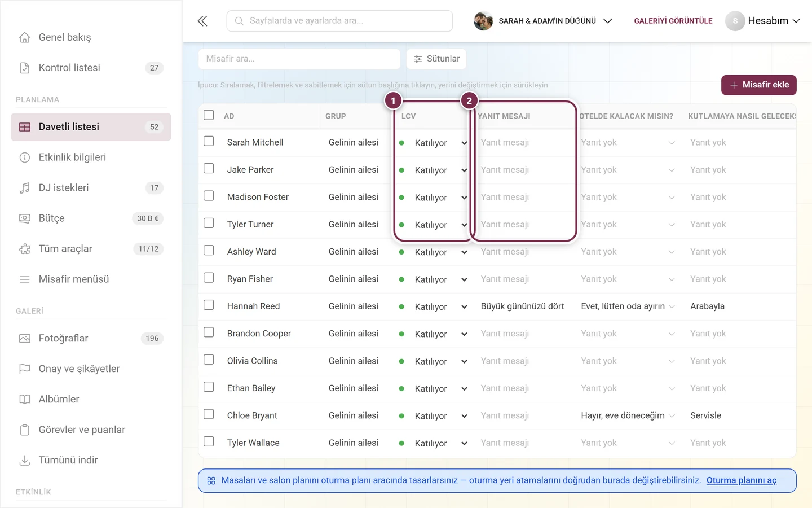The height and width of the screenshot is (508, 812).
Task: Click the DJ istekleri music note icon
Action: 25,188
